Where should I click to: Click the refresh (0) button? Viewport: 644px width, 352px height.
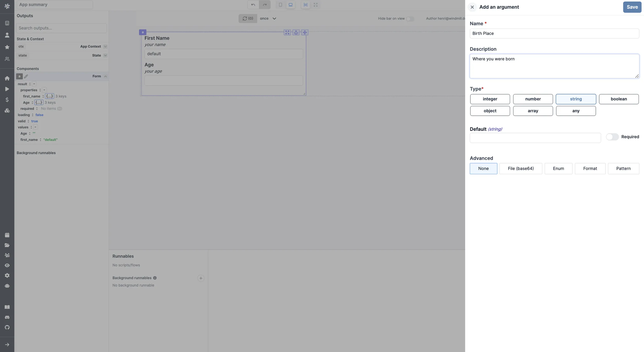coord(248,19)
